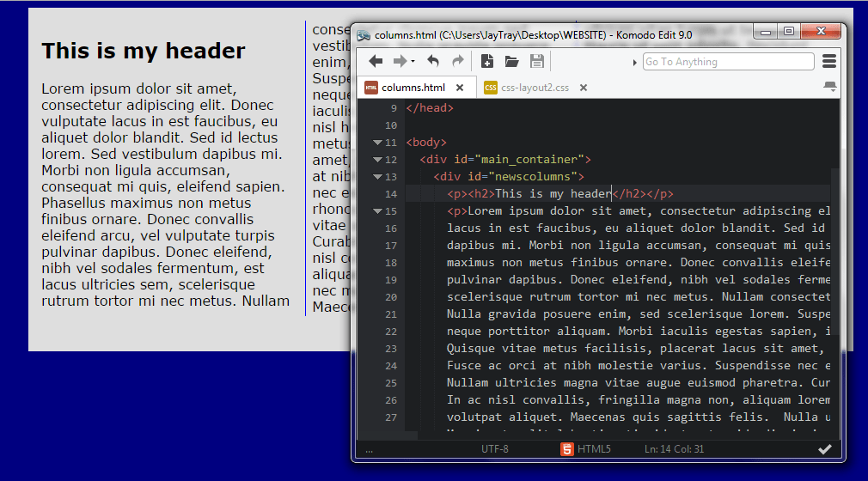This screenshot has width=868, height=481.
Task: Collapse the paragraph fold on line 15
Action: [x=377, y=211]
